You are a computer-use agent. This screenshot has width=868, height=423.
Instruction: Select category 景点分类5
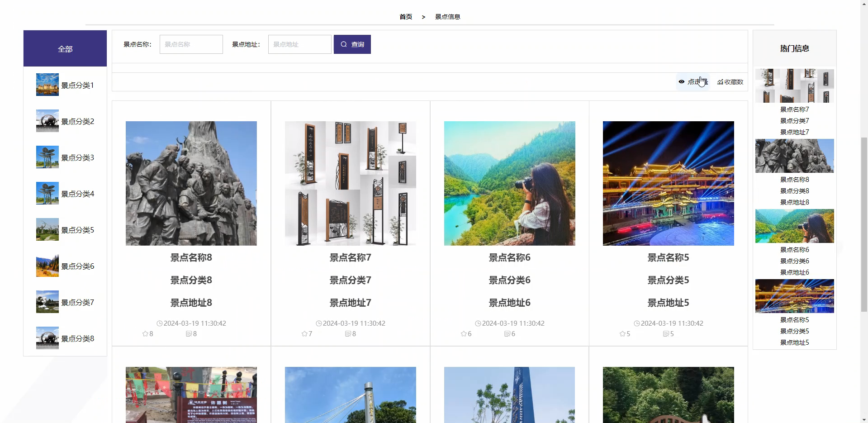[65, 230]
